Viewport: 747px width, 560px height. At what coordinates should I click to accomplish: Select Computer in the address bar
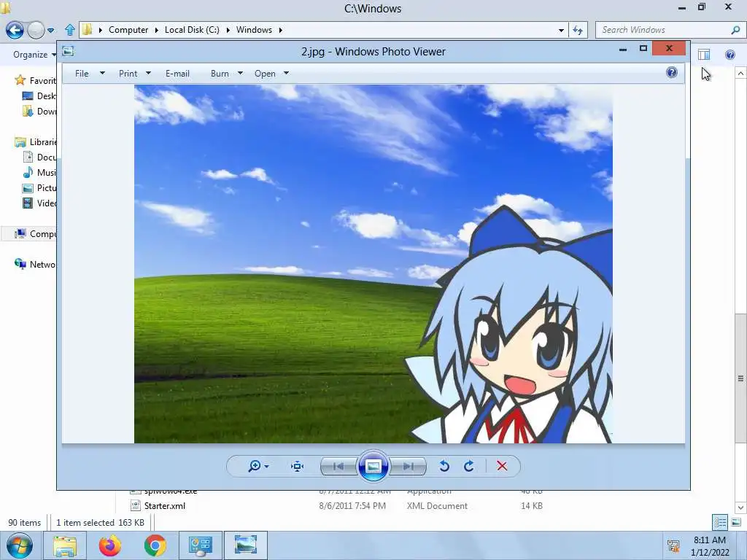pyautogui.click(x=128, y=29)
